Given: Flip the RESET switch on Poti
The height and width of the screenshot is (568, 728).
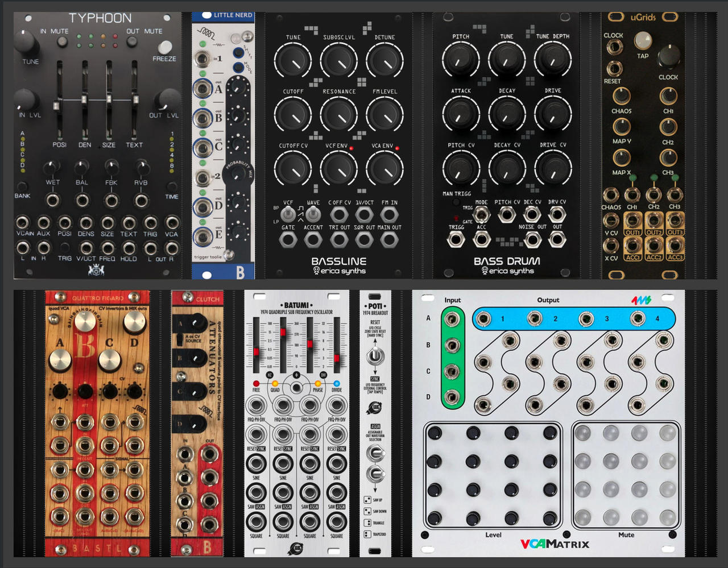Looking at the screenshot, I should click(375, 356).
